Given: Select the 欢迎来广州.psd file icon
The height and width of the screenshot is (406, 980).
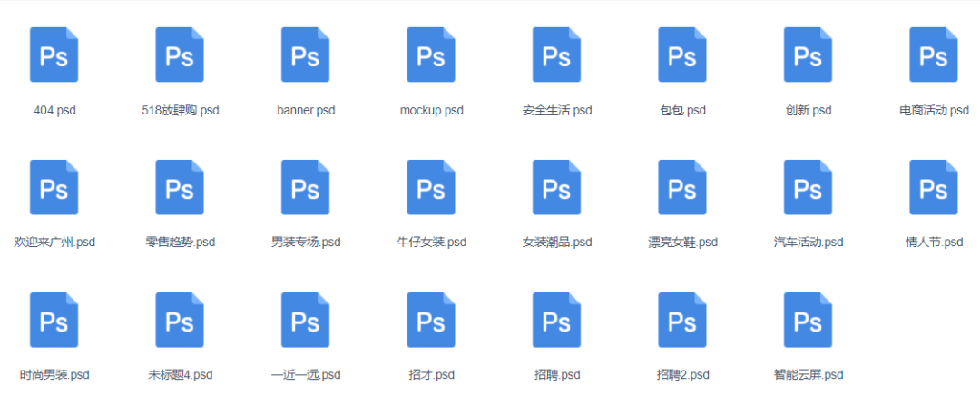Looking at the screenshot, I should tap(54, 187).
